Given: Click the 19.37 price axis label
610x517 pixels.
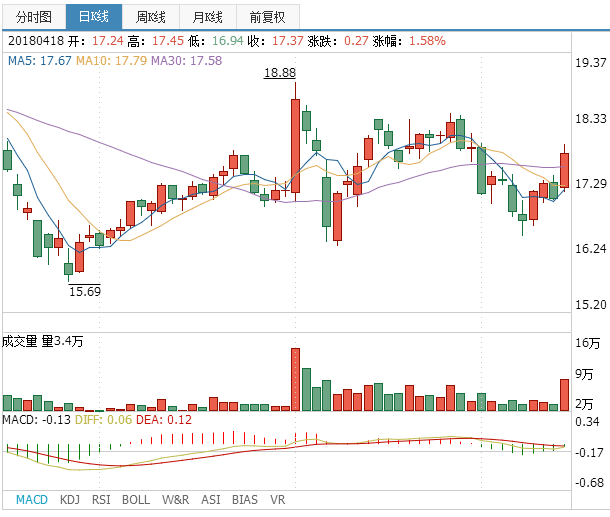Looking at the screenshot, I should pyautogui.click(x=591, y=63).
